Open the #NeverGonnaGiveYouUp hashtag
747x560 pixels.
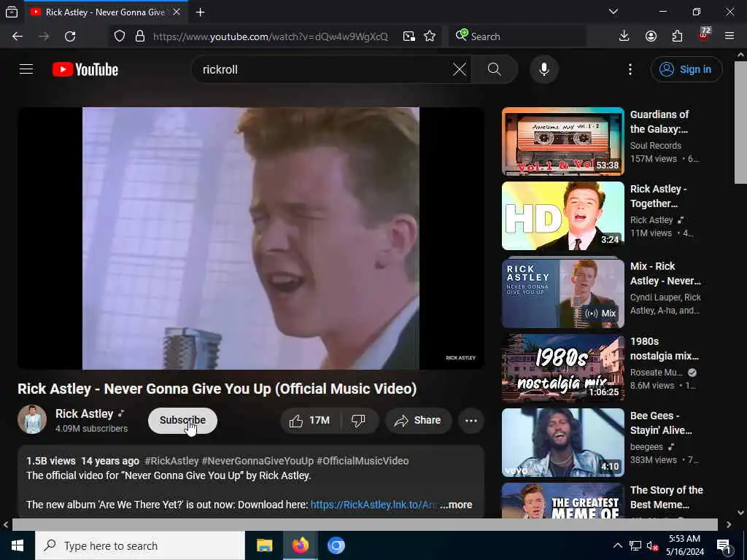coord(258,461)
